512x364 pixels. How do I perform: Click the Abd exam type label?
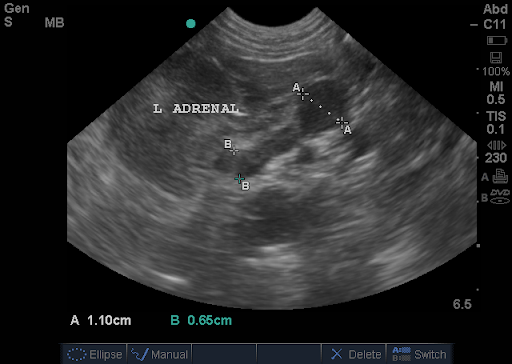click(x=495, y=9)
